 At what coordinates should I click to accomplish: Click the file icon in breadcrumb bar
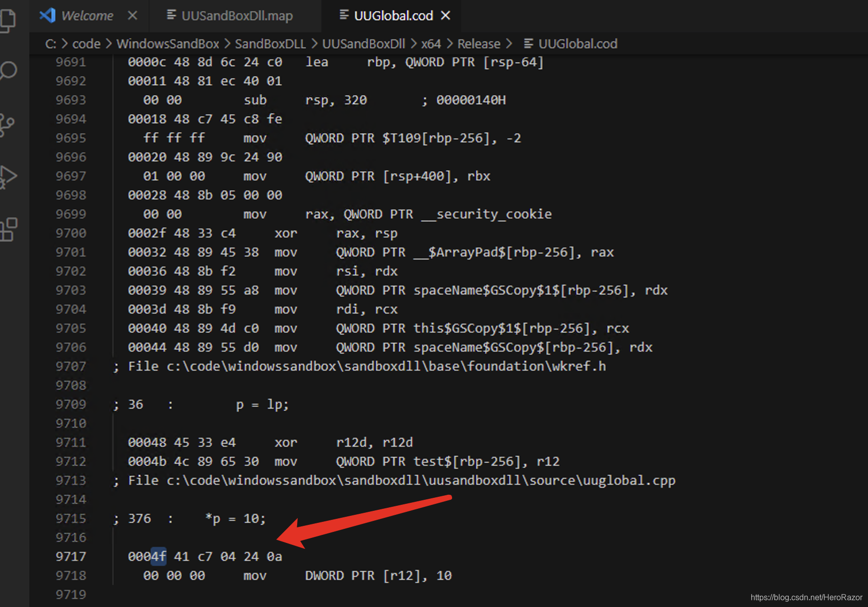(528, 44)
